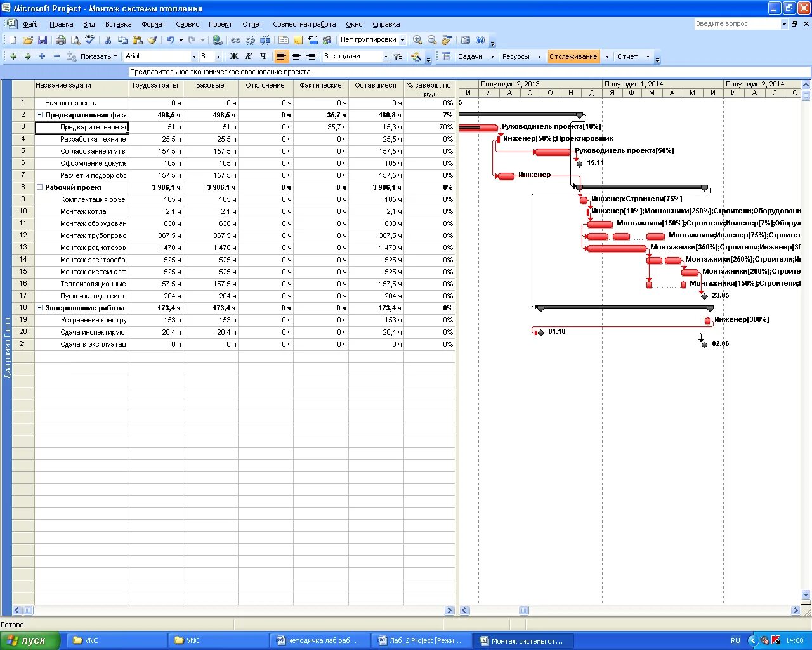Toggle the Отслеживание guide button
The height and width of the screenshot is (650, 812).
pyautogui.click(x=573, y=56)
